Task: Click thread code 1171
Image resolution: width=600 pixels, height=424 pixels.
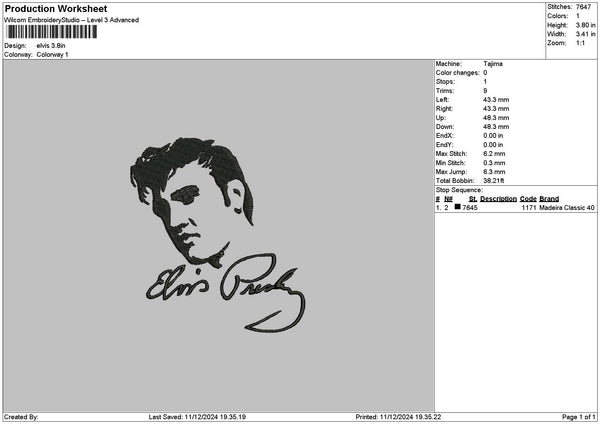Action: tap(529, 208)
